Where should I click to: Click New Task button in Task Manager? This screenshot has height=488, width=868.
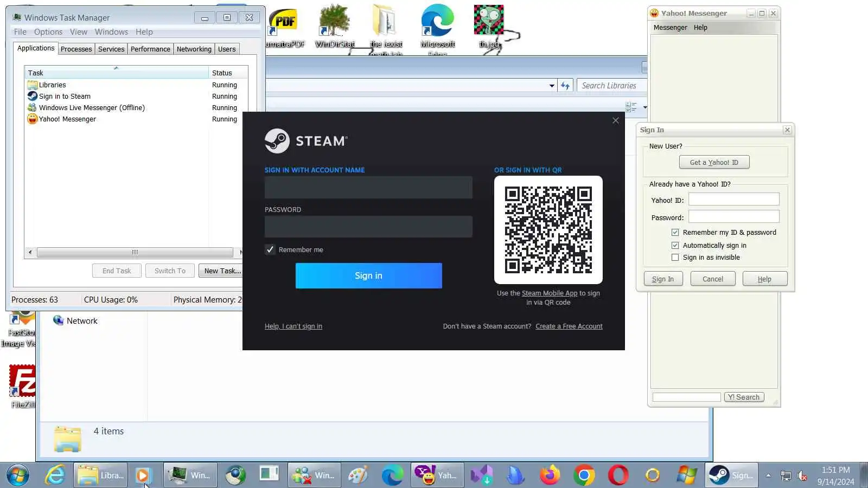(220, 271)
